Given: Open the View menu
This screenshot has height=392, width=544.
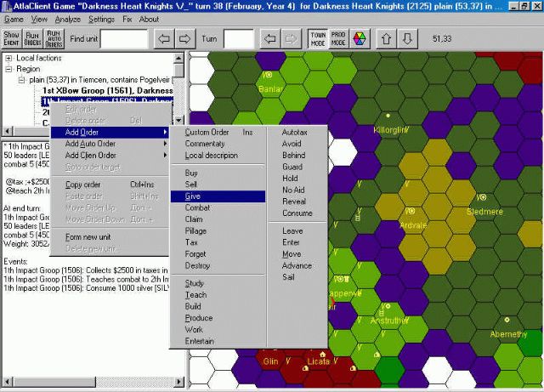Looking at the screenshot, I should click(39, 20).
